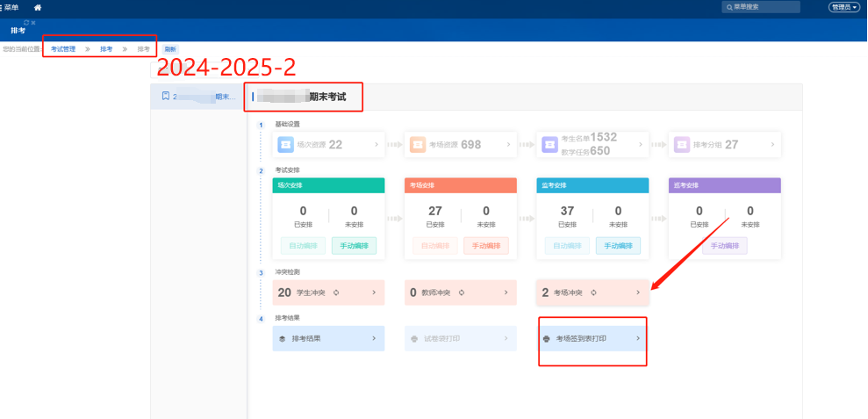Screen dimensions: 868x419
Task: Refresh the 考场冲突 count icon
Action: (x=594, y=293)
